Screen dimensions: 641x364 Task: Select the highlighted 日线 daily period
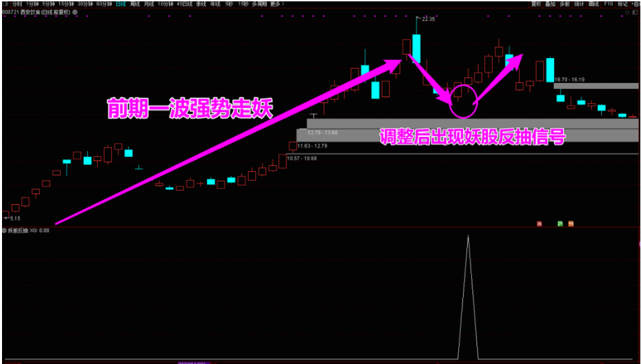click(x=121, y=4)
